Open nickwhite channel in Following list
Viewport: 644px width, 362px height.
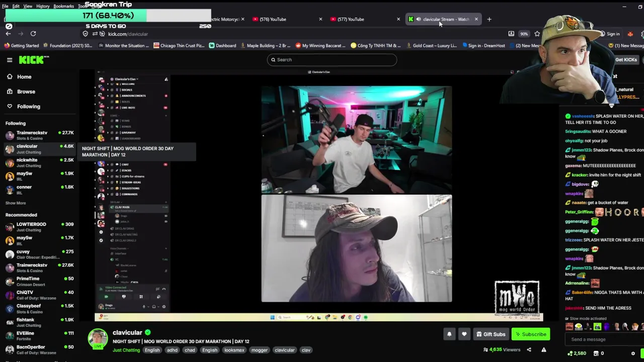(x=39, y=162)
